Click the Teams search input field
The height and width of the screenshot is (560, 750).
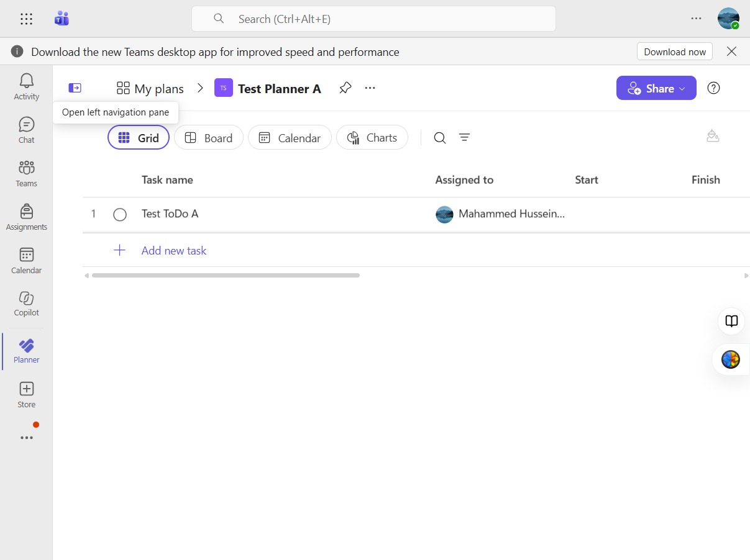[373, 19]
